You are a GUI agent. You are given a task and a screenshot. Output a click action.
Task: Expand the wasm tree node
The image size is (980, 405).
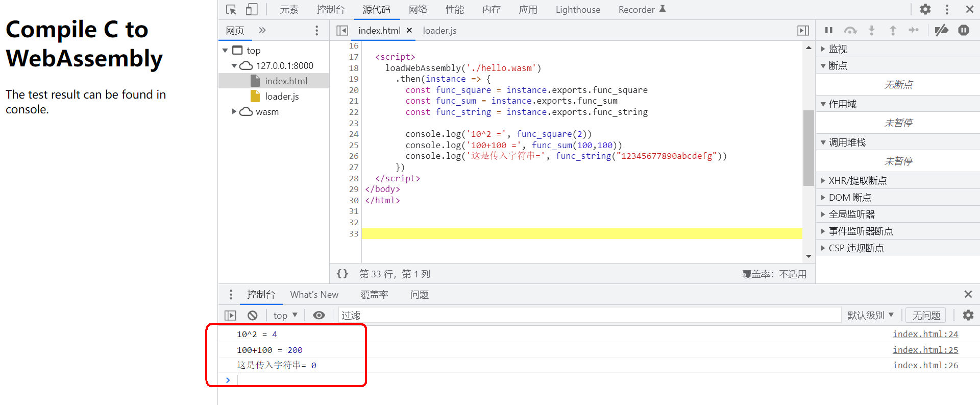[x=234, y=111]
